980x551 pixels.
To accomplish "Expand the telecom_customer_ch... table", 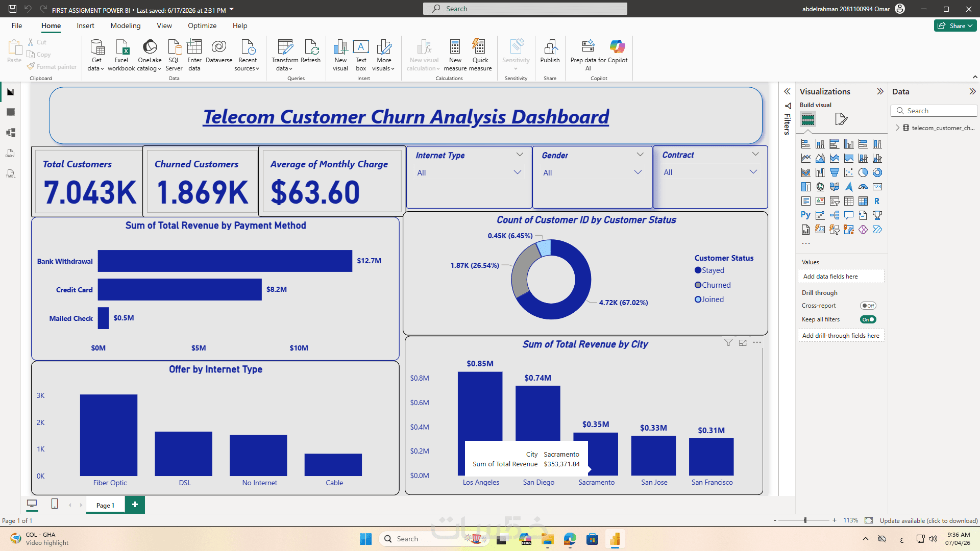I will pos(898,128).
